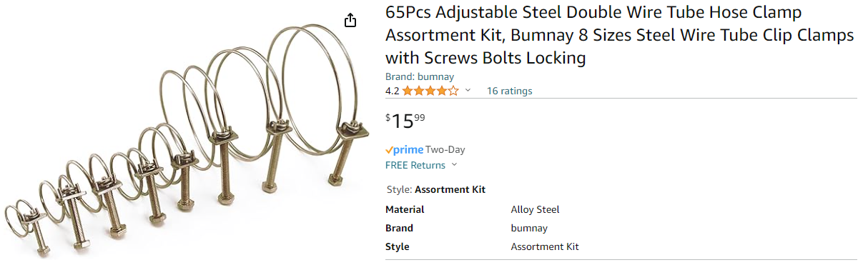Expand the rating breakdown chevron
Image resolution: width=868 pixels, height=265 pixels.
tap(468, 90)
